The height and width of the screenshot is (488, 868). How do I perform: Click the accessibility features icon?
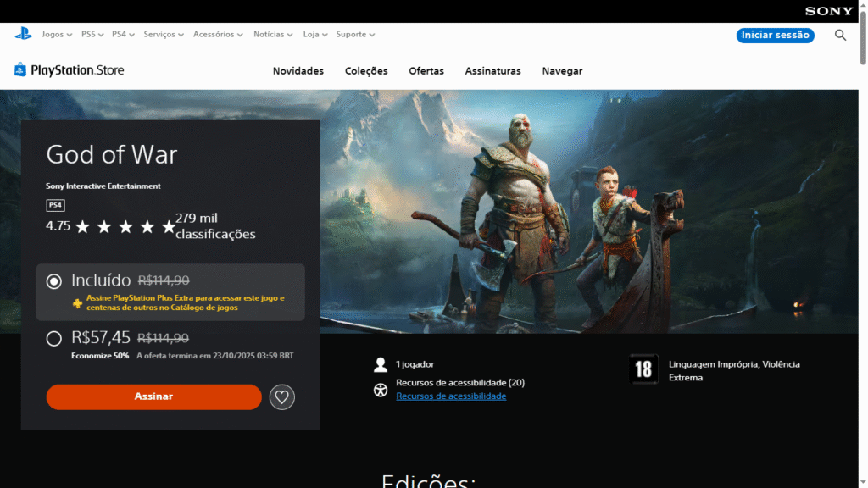(x=381, y=390)
